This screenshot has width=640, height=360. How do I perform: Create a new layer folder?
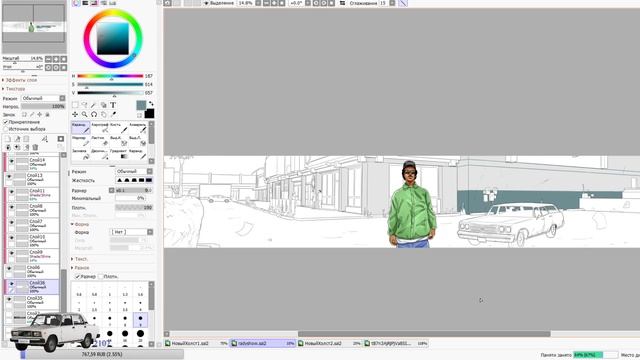pyautogui.click(x=26, y=139)
